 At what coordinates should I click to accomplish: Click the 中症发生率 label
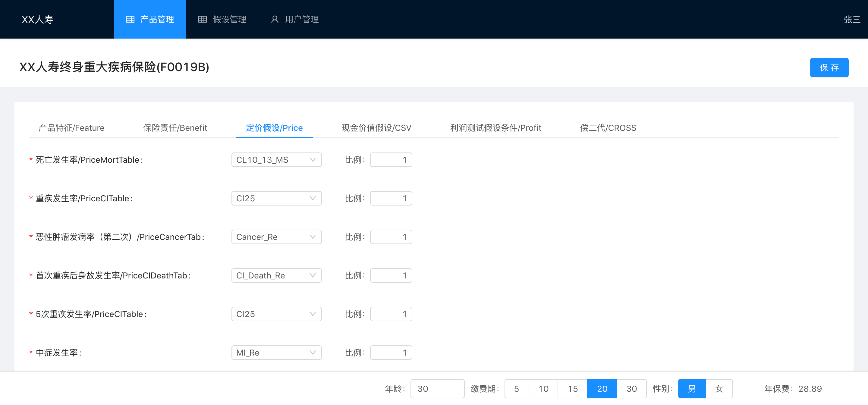click(59, 353)
